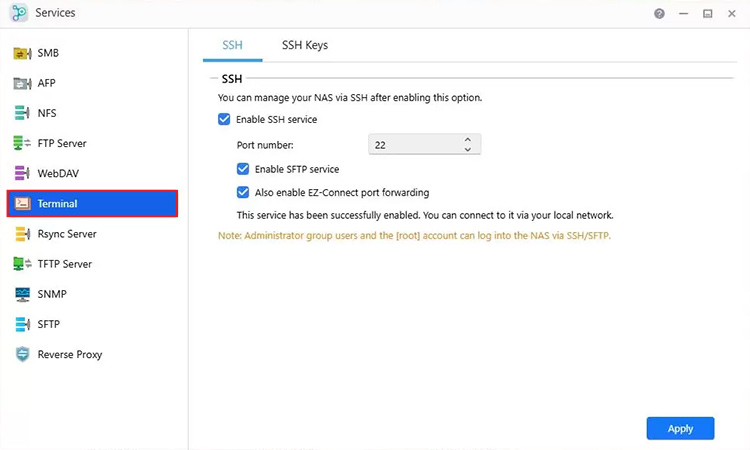Click the Services app logo icon
Image resolution: width=750 pixels, height=450 pixels.
[x=19, y=12]
